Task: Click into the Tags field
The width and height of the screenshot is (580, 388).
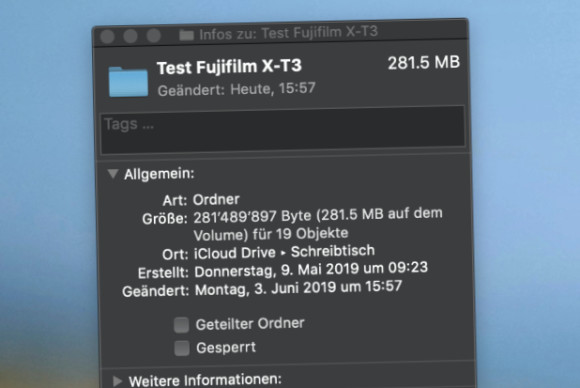Action: 283,129
